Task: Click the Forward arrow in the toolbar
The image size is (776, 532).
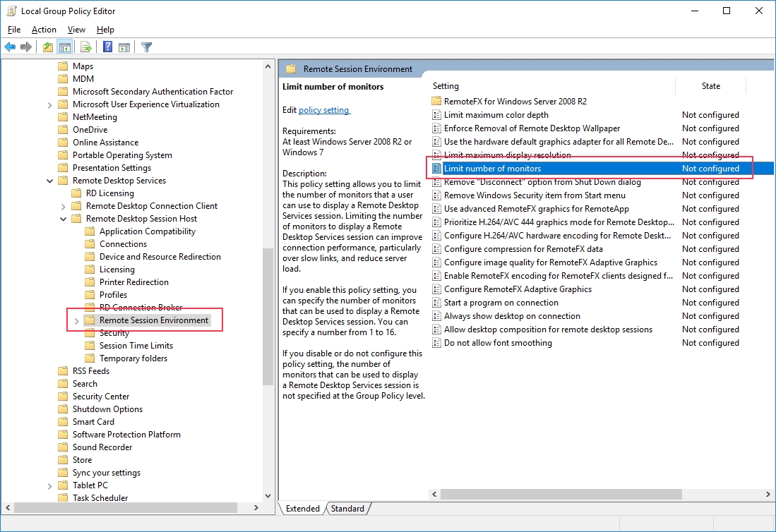Action: click(x=26, y=47)
